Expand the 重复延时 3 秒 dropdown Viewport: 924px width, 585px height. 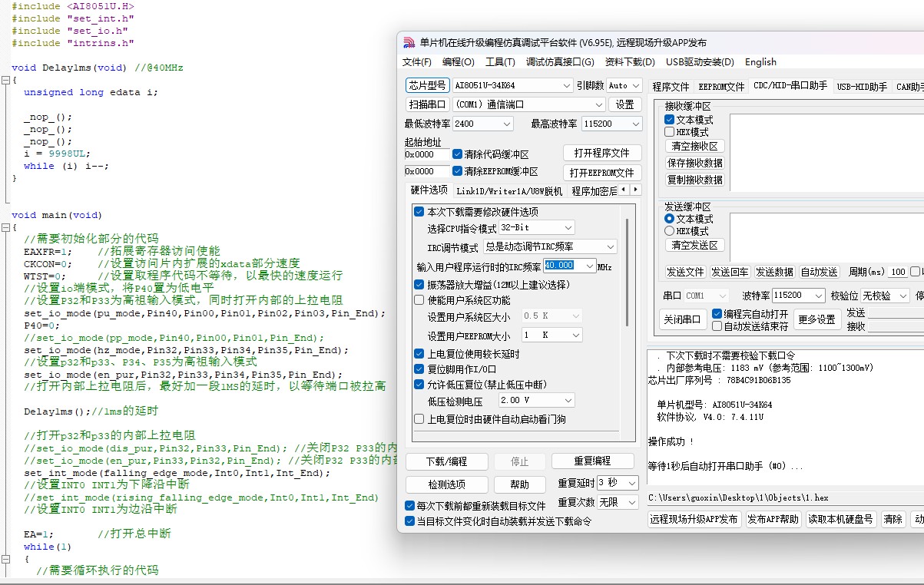point(632,483)
